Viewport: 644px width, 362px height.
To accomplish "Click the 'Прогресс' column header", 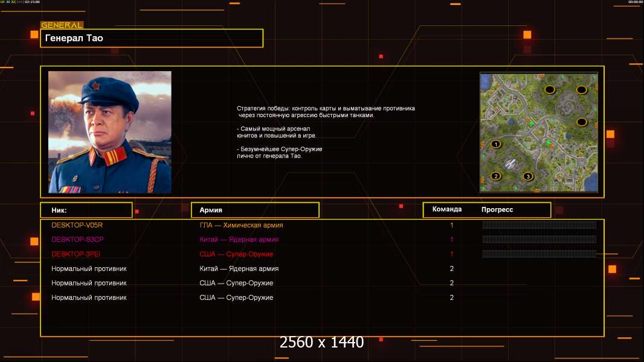I will point(497,209).
